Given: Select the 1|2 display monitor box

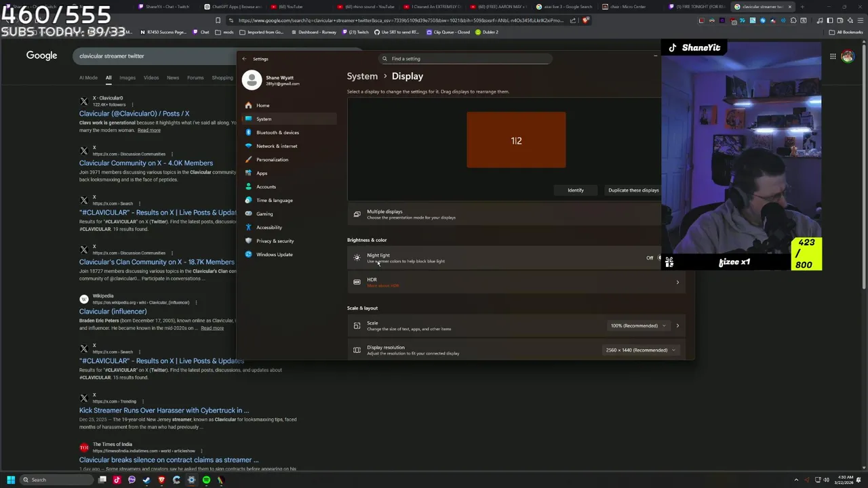Looking at the screenshot, I should pyautogui.click(x=516, y=140).
